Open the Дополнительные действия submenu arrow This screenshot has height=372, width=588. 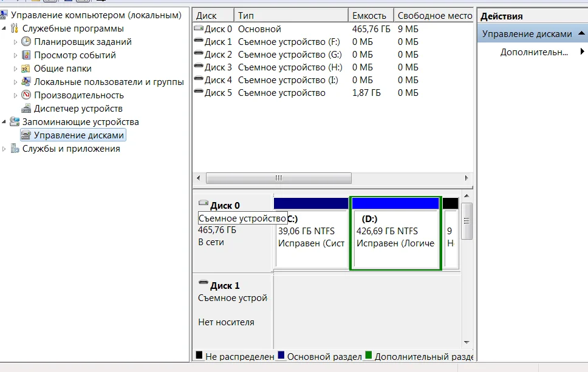tap(582, 52)
